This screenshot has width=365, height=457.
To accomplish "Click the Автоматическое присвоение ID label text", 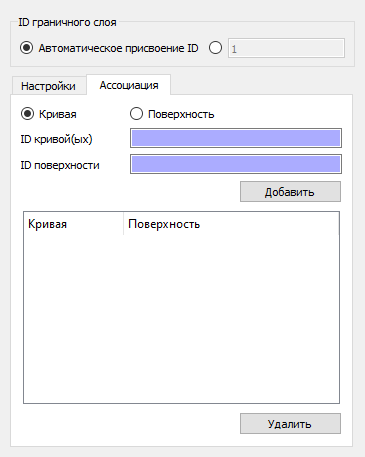I will click(x=118, y=48).
